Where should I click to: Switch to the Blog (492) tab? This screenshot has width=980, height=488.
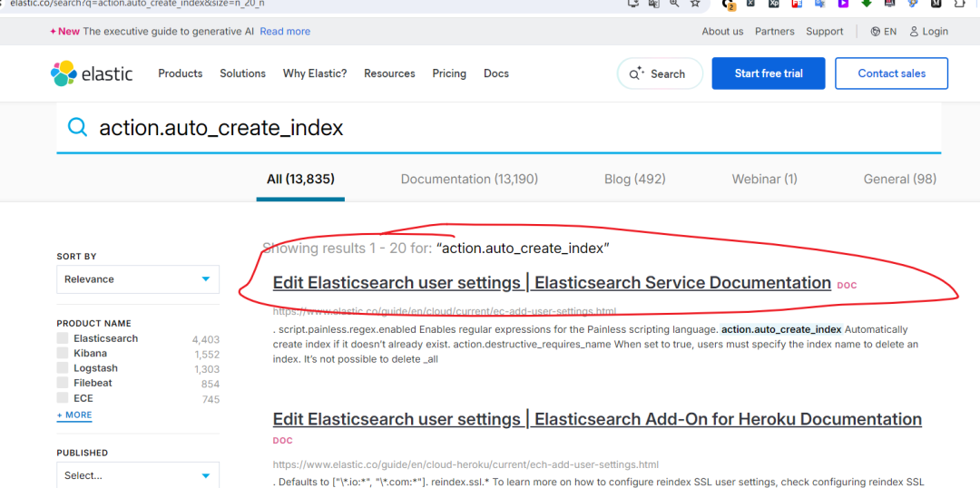point(635,180)
